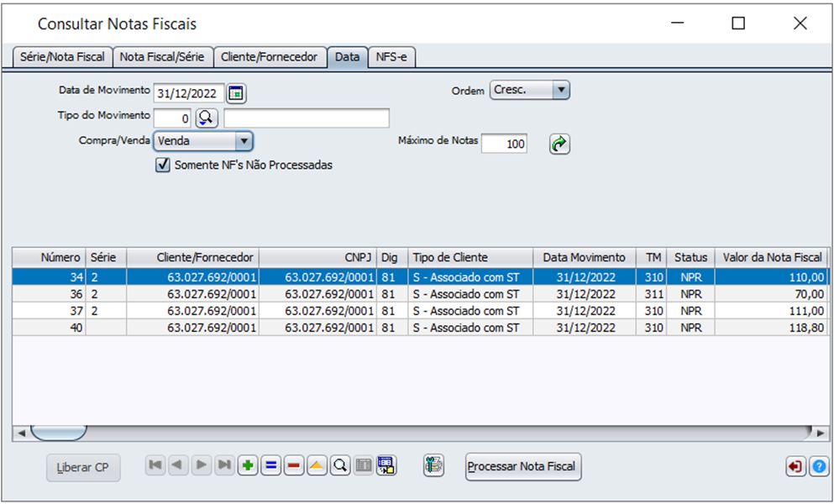The height and width of the screenshot is (504, 834).
Task: Select row with Número 34
Action: pos(420,277)
